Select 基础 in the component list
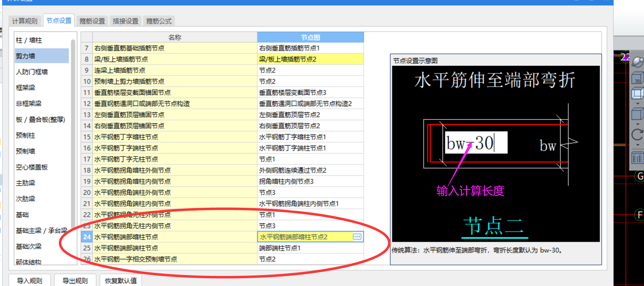The image size is (644, 286). (42, 214)
